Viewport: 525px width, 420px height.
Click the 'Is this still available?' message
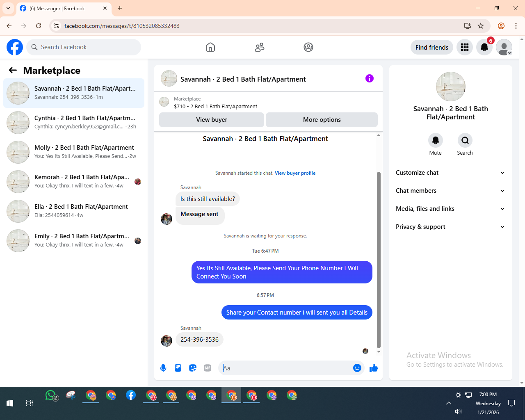(208, 199)
